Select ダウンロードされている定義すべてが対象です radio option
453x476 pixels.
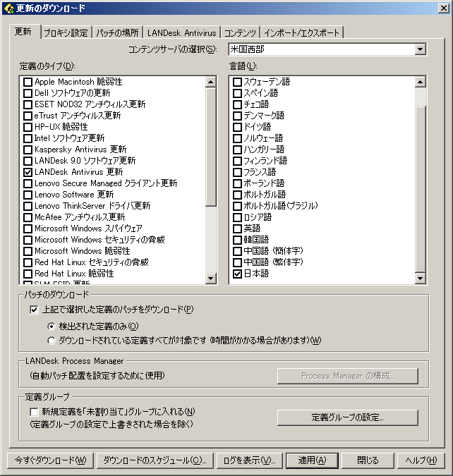(52, 341)
